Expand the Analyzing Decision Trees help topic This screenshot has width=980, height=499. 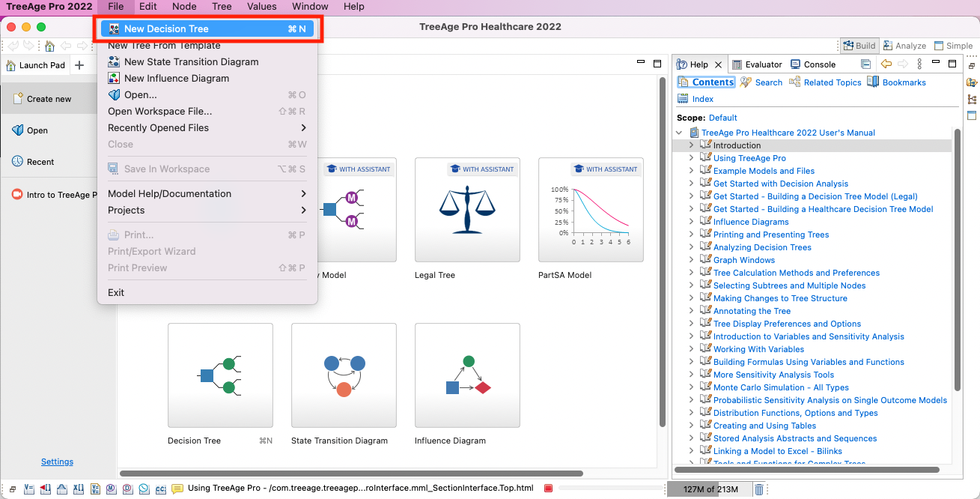691,247
